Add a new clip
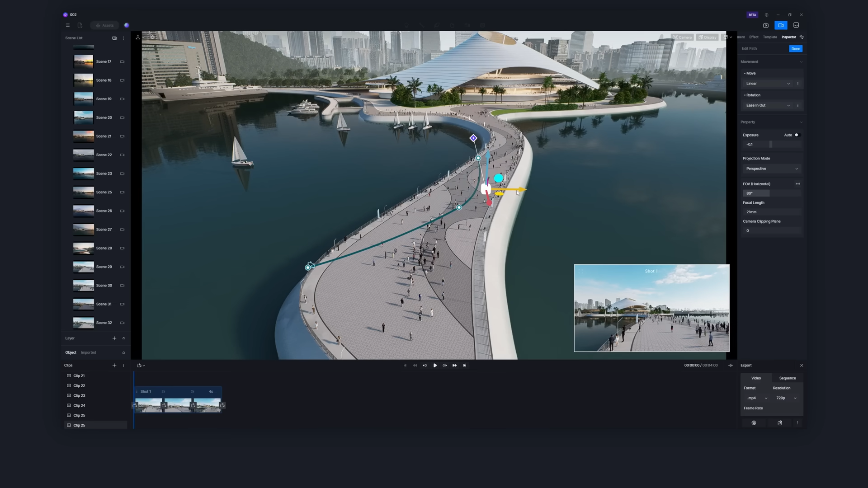This screenshot has height=488, width=868. (x=114, y=366)
